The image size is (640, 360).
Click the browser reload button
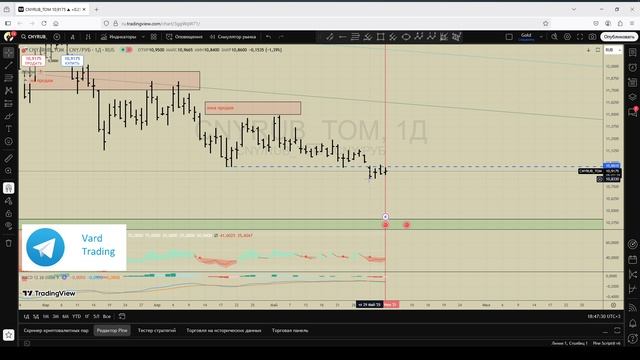tap(44, 24)
